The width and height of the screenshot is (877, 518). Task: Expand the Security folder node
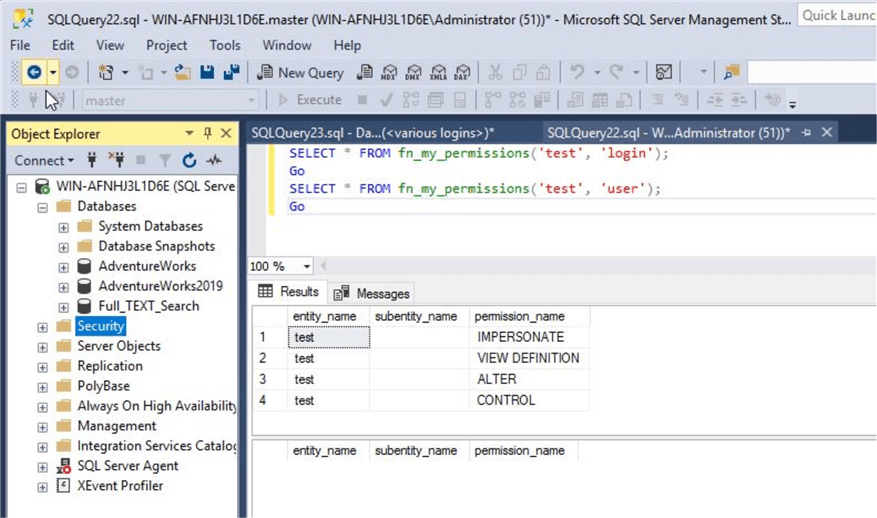[43, 327]
